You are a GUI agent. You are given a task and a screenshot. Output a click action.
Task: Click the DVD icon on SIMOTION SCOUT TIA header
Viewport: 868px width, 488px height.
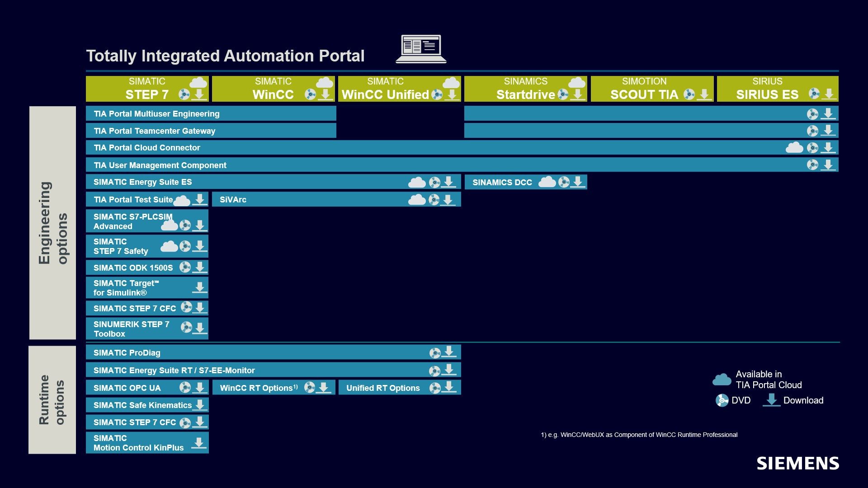pyautogui.click(x=689, y=94)
